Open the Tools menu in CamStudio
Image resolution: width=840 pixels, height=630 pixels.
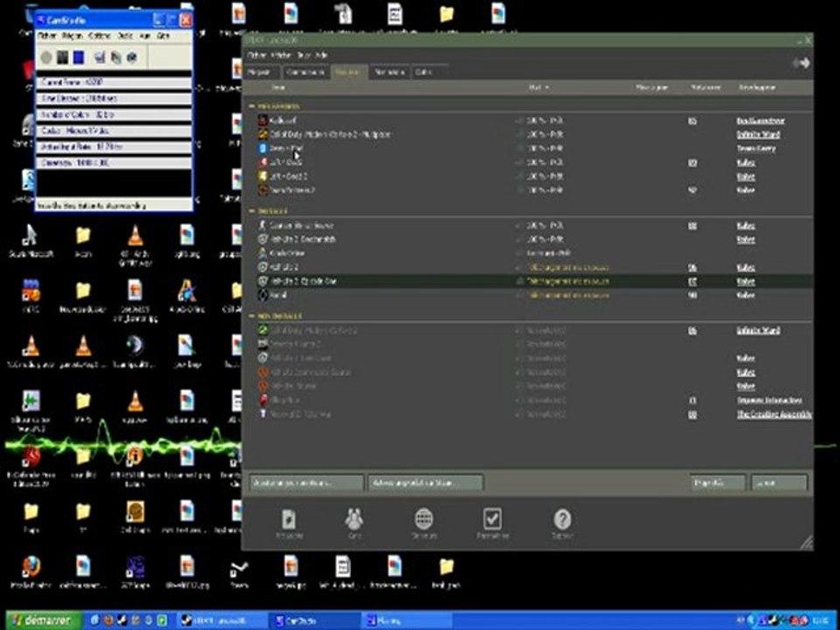tap(125, 36)
